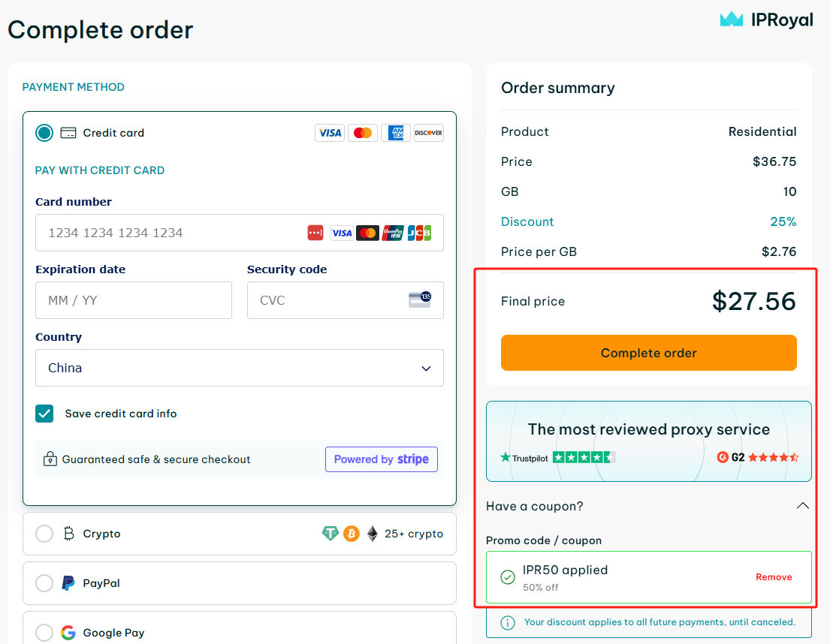830x644 pixels.
Task: Uncheck Save credit card info
Action: click(44, 414)
